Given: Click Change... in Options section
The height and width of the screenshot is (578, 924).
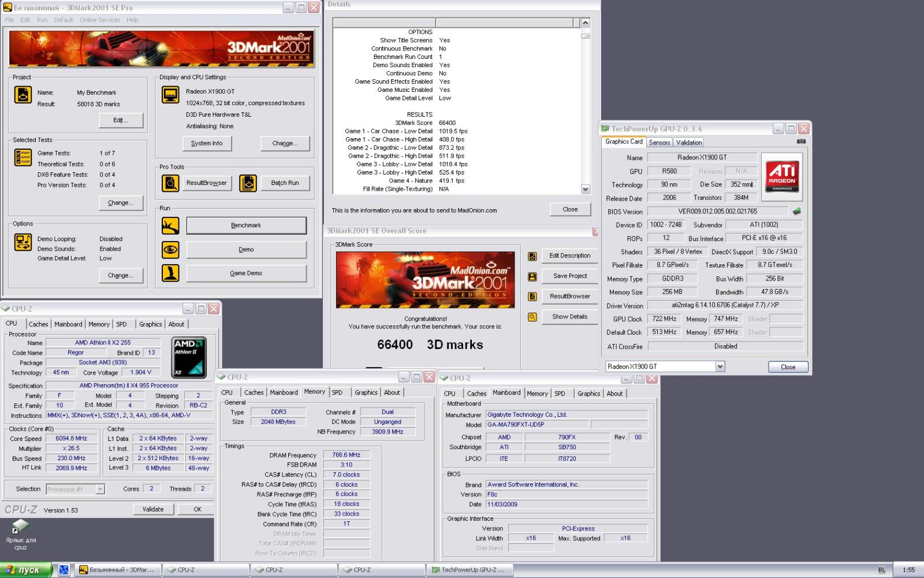Looking at the screenshot, I should pyautogui.click(x=121, y=276).
